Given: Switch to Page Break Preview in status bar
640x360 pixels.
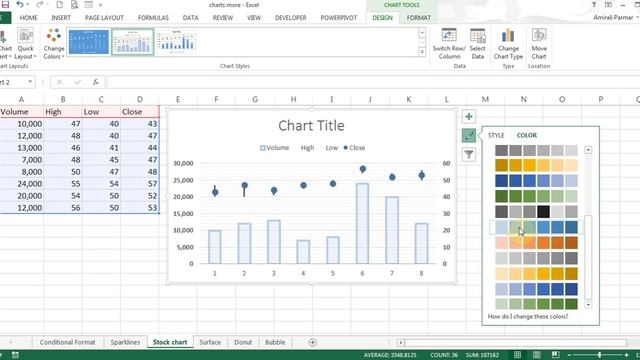Looking at the screenshot, I should pos(555,355).
